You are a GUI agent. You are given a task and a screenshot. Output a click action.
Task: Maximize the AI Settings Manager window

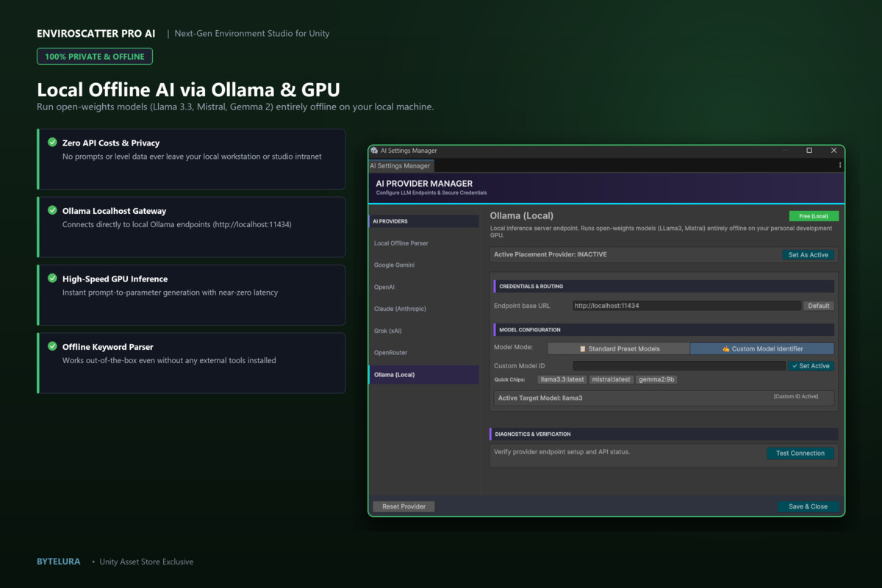[809, 150]
